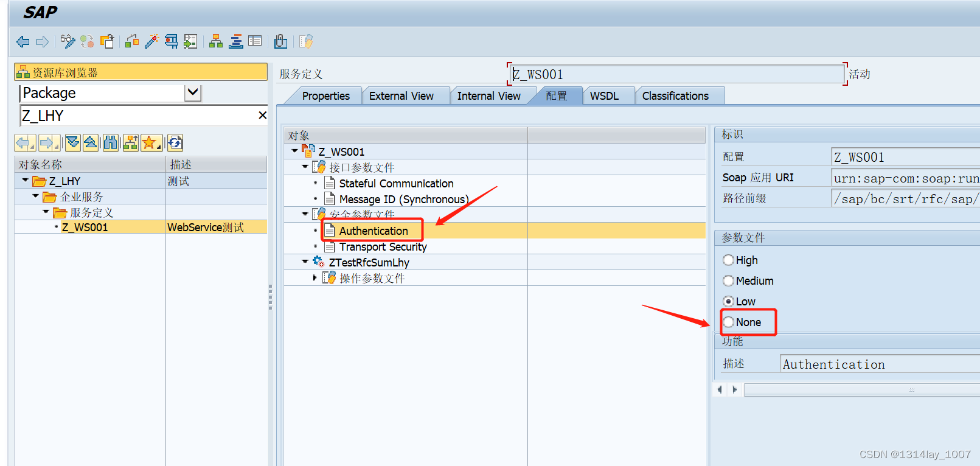This screenshot has width=980, height=466.
Task: Click the binoculars Find icon
Action: 111,143
